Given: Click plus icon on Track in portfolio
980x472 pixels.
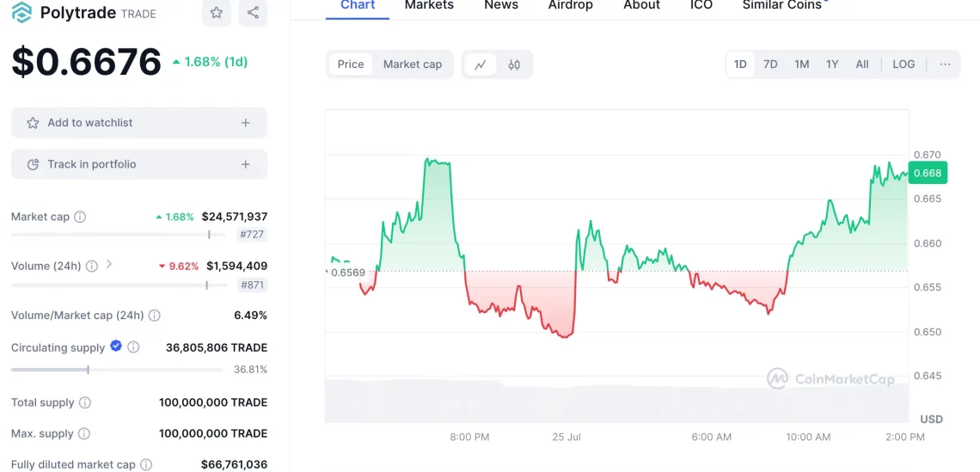Looking at the screenshot, I should coord(246,164).
